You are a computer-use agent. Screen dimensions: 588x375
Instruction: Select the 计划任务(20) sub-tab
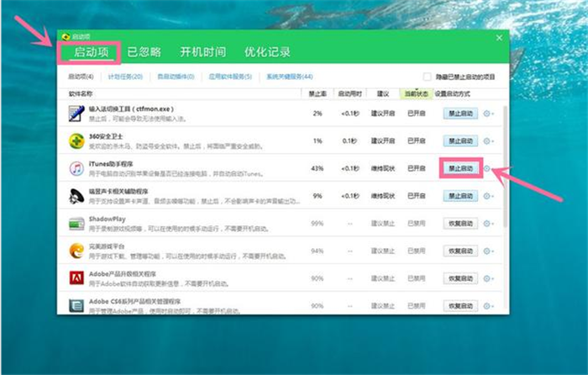tap(125, 77)
